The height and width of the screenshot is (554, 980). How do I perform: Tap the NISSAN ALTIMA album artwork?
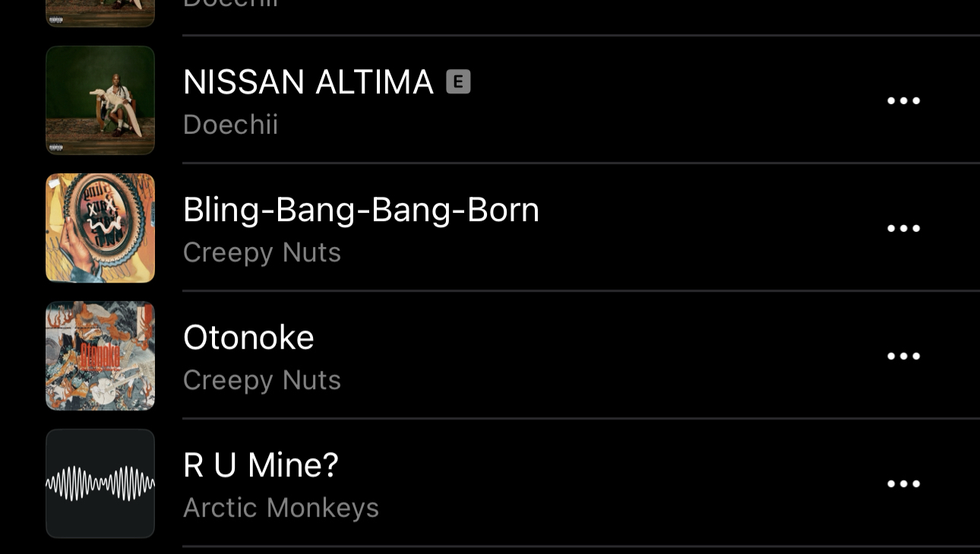(100, 100)
